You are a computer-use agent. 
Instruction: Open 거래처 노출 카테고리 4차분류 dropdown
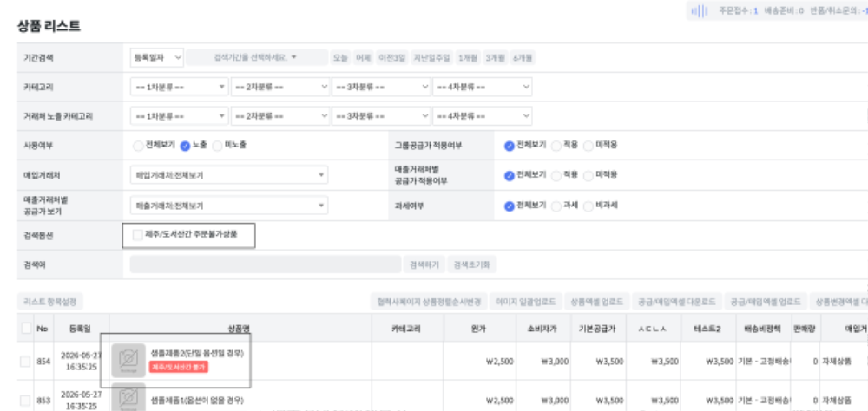(482, 116)
